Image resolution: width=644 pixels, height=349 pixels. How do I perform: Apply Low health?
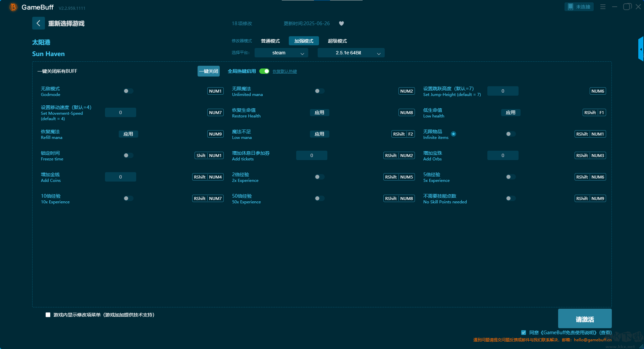tap(511, 112)
